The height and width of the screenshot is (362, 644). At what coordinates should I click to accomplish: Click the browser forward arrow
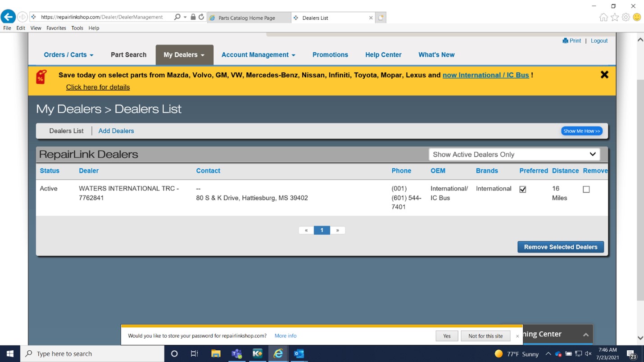coord(22,17)
